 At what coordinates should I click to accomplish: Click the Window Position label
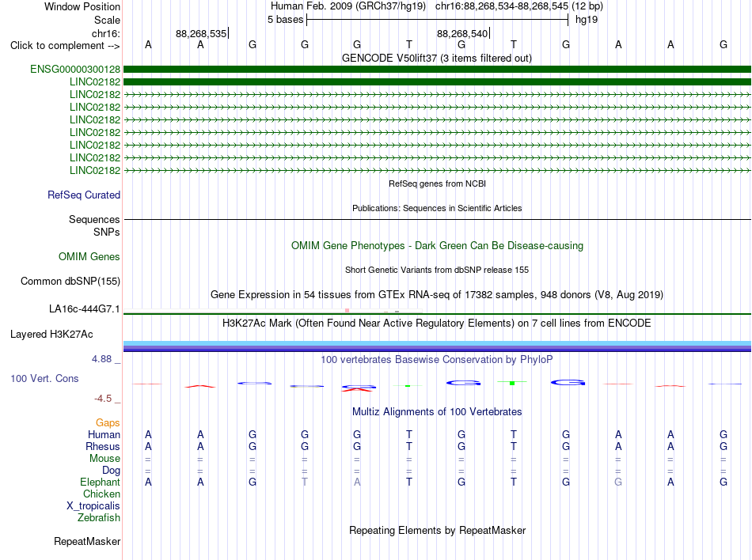(x=82, y=6)
